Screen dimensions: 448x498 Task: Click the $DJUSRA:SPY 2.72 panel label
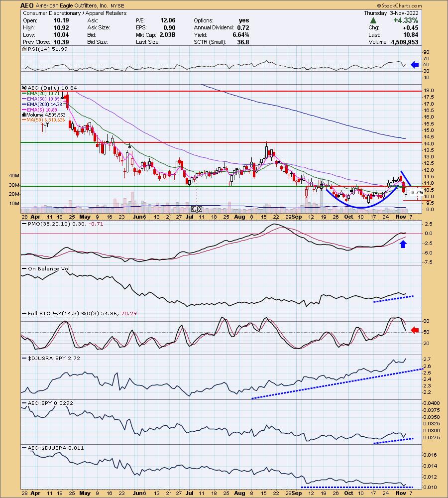(x=54, y=358)
